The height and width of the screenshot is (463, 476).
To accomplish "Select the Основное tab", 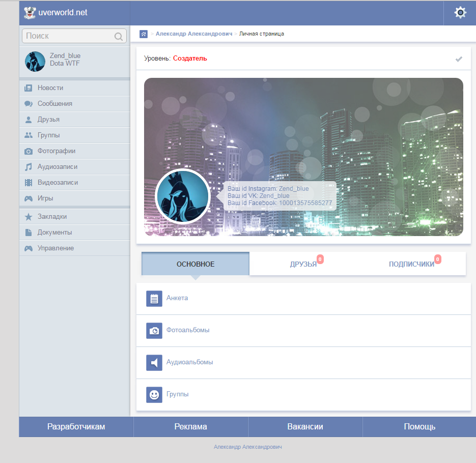I will (x=195, y=264).
